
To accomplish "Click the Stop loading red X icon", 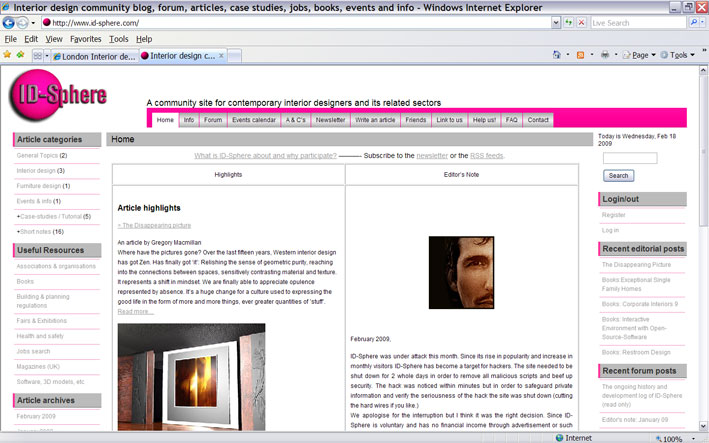I will pyautogui.click(x=581, y=23).
